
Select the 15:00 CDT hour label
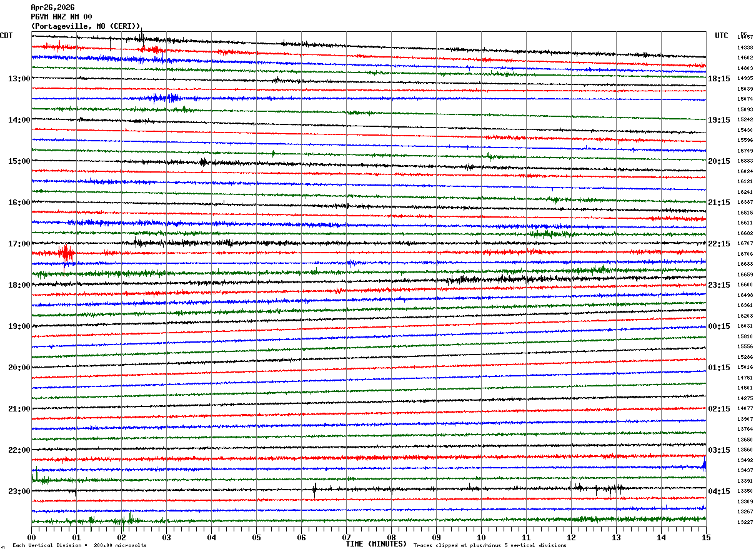(19, 161)
